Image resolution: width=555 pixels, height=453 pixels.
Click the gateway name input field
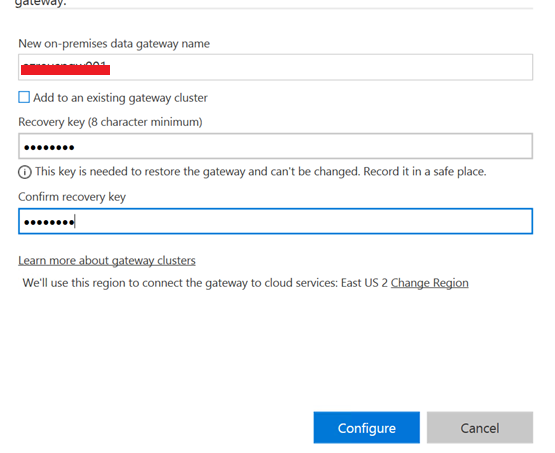click(275, 67)
